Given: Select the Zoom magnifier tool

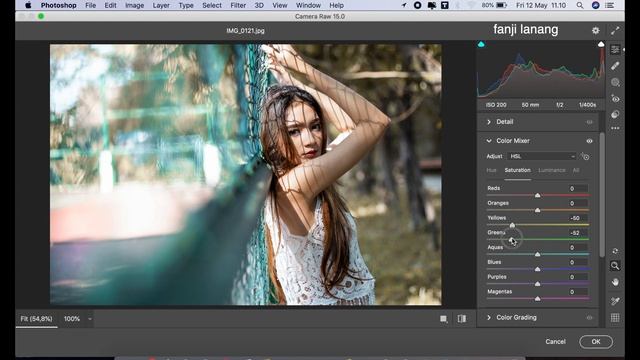Looking at the screenshot, I should click(x=615, y=266).
